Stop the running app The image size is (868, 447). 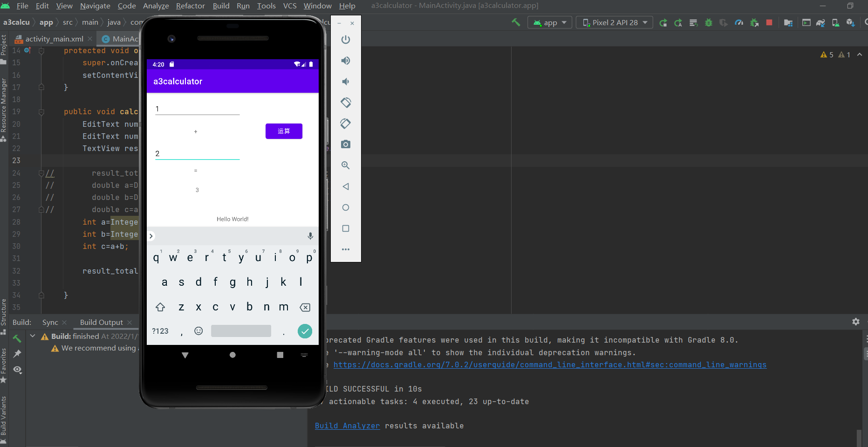point(769,22)
